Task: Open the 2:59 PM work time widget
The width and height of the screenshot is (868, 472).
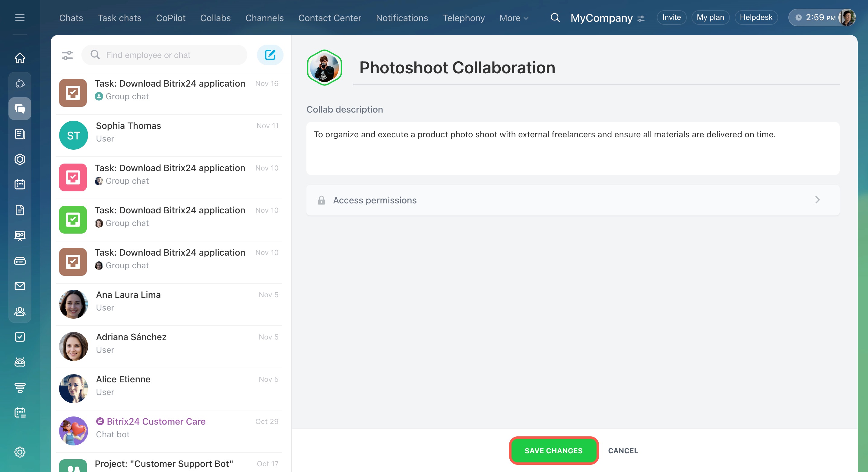Action: tap(816, 18)
